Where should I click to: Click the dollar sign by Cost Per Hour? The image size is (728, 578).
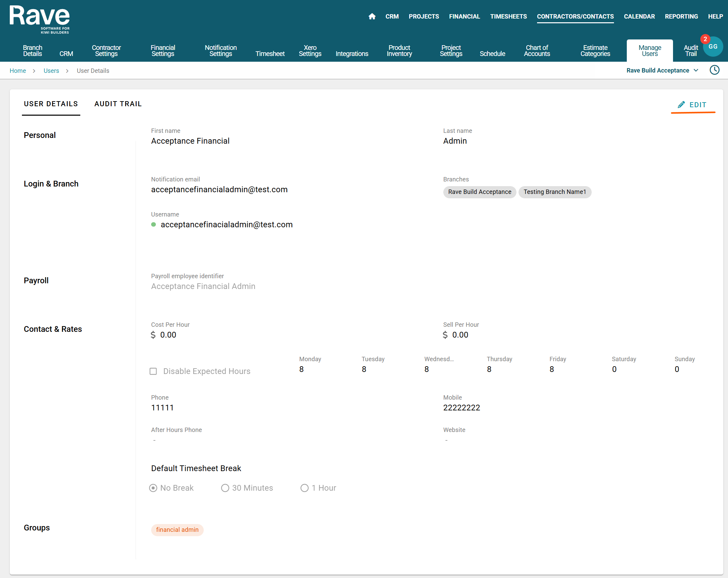tap(153, 335)
